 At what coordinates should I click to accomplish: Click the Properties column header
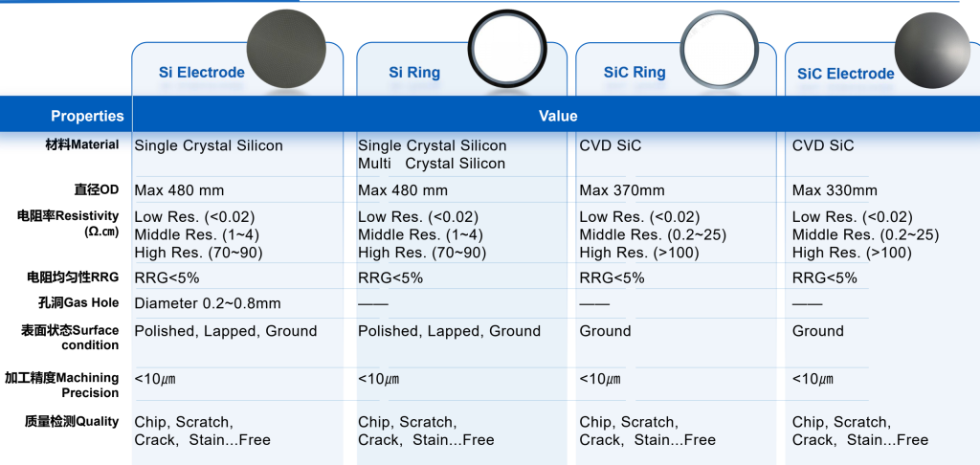(x=87, y=117)
